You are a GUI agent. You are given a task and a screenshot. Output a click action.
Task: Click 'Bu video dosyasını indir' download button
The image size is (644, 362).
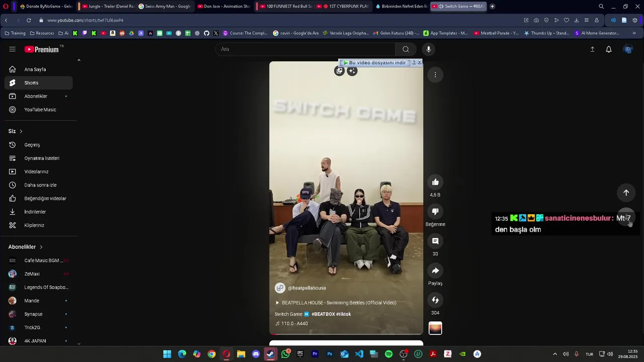click(x=375, y=63)
